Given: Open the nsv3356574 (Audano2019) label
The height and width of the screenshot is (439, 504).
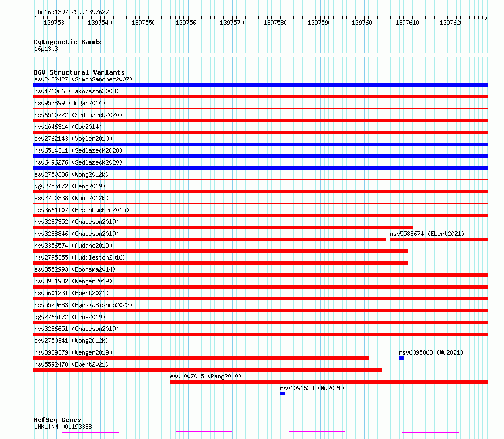Looking at the screenshot, I should (73, 246).
